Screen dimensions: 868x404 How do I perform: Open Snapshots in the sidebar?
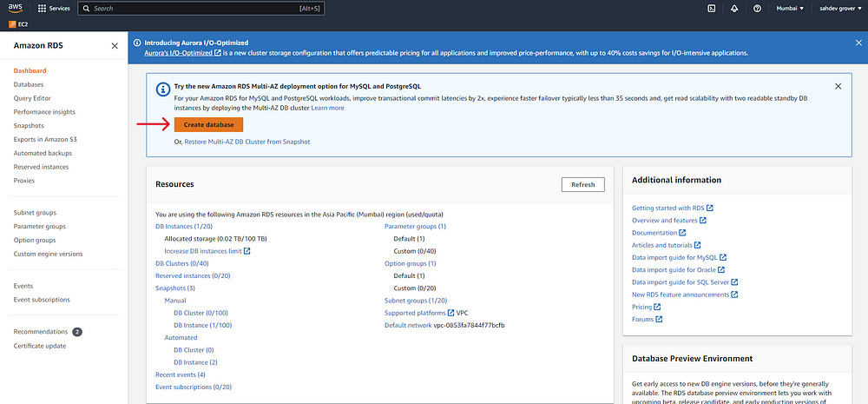pyautogui.click(x=29, y=126)
